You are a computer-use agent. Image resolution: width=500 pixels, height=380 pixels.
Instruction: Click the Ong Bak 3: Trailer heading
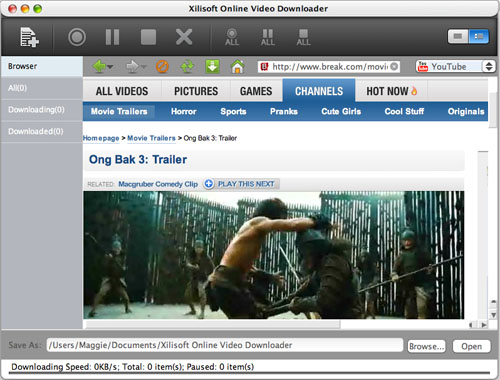tap(138, 159)
